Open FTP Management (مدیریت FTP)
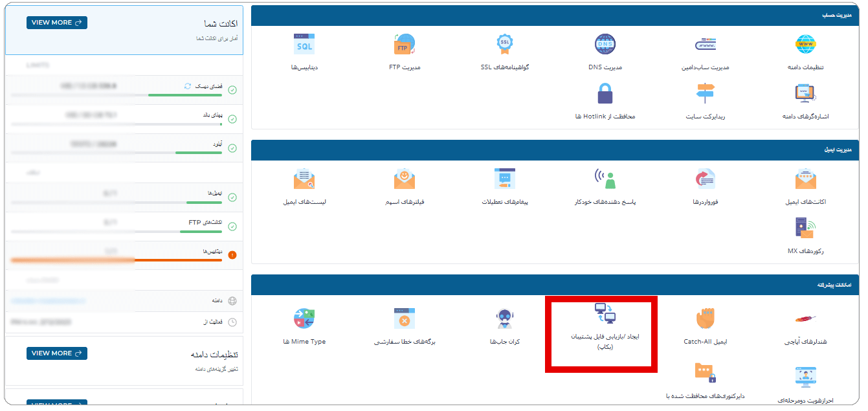This screenshot has height=411, width=868. [x=405, y=45]
